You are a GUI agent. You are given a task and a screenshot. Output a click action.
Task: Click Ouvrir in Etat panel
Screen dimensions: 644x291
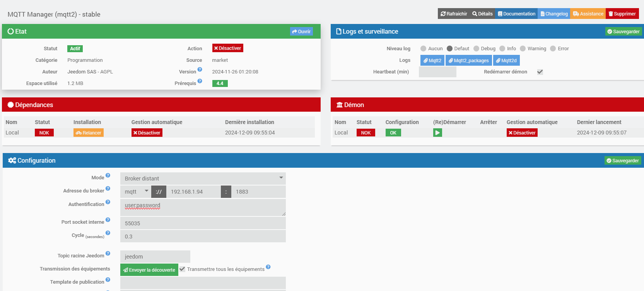coord(301,31)
